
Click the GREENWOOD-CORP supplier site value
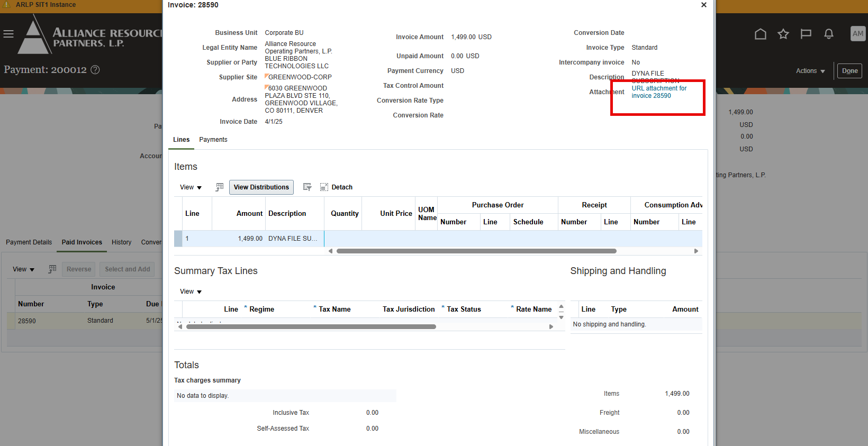coord(300,77)
